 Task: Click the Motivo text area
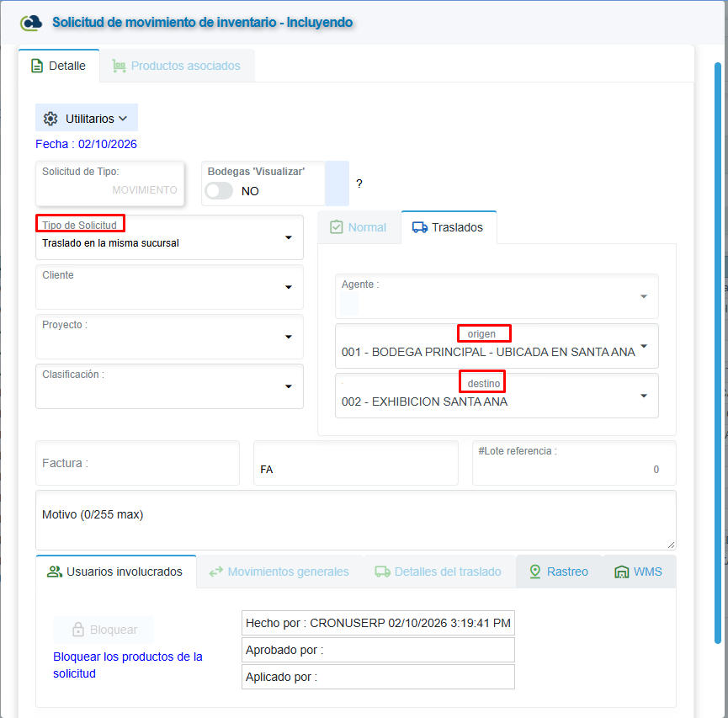point(356,520)
